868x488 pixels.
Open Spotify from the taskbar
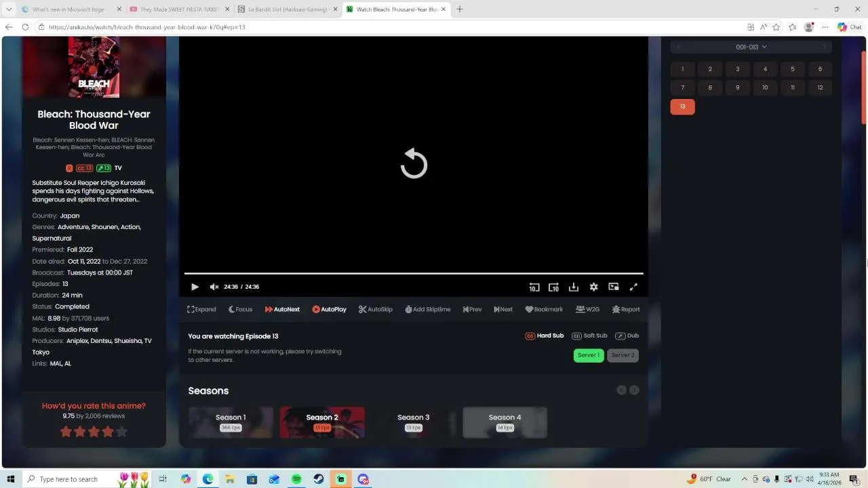tap(296, 479)
